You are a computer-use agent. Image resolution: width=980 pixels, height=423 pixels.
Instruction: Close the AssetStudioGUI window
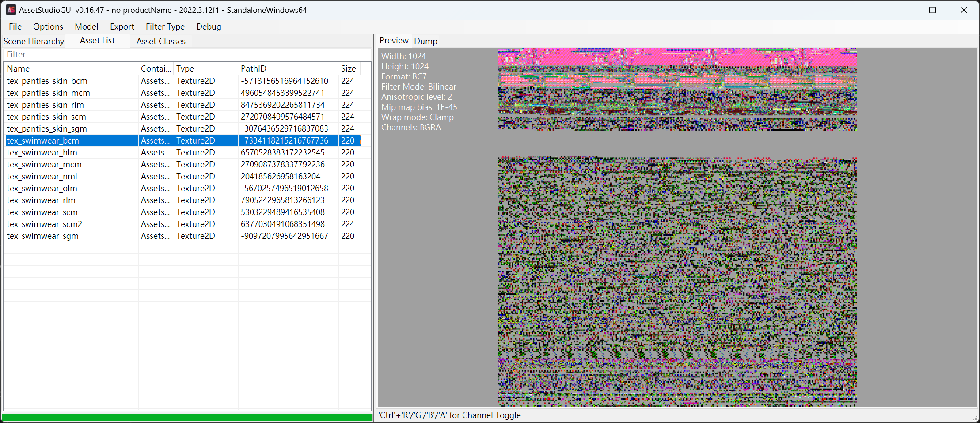tap(964, 10)
